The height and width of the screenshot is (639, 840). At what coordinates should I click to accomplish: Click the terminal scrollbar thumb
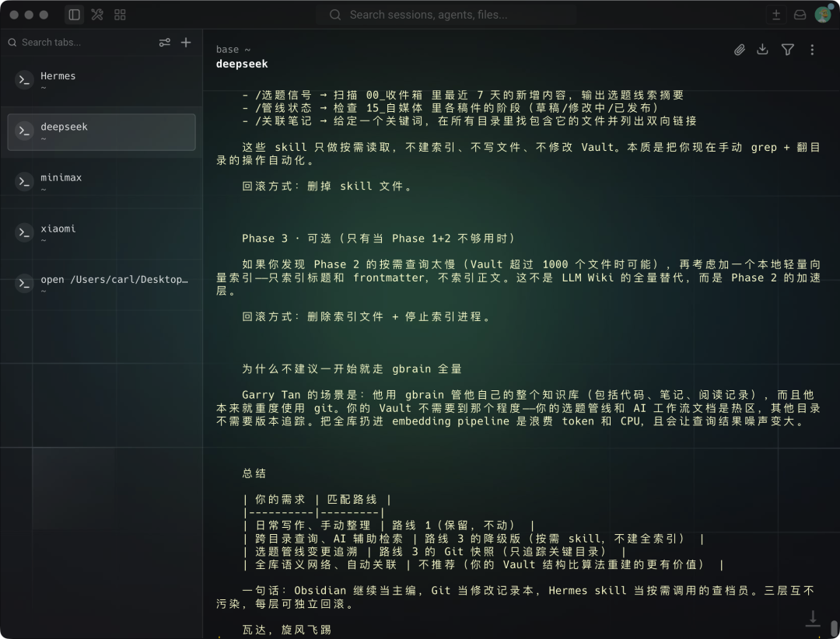[835, 628]
